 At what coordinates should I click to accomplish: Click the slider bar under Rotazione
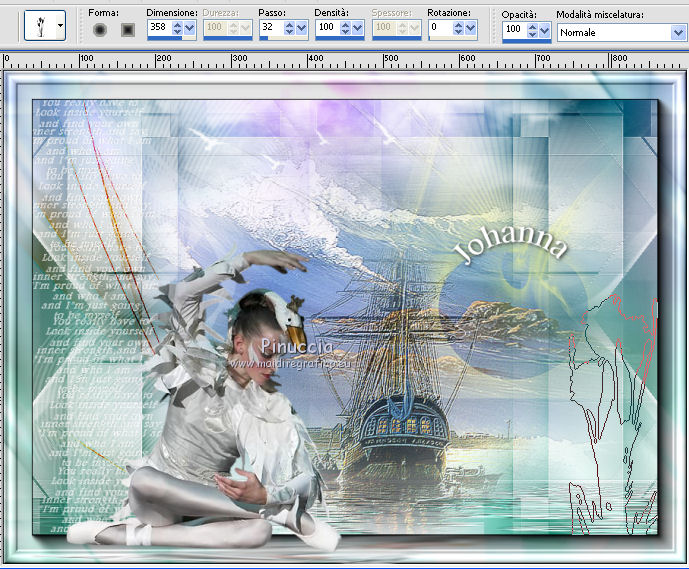(x=453, y=38)
